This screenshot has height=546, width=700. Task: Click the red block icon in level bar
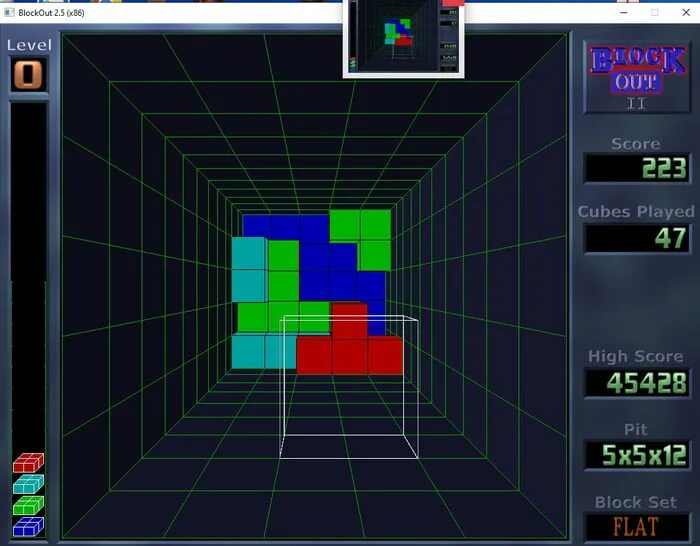point(28,463)
